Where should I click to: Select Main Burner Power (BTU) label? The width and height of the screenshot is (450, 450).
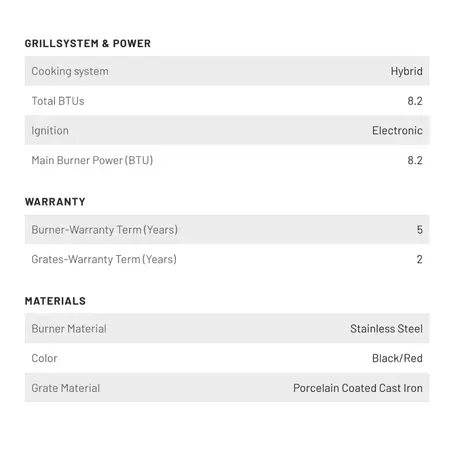92,160
